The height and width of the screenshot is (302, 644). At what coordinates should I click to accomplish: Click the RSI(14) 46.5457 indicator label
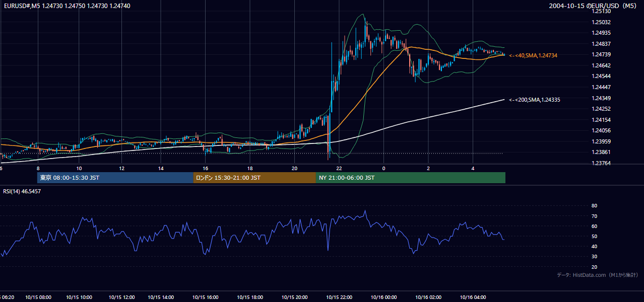point(22,191)
